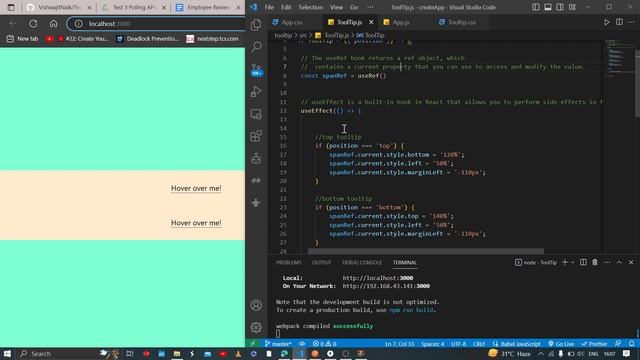
Task: Change language mode Babel JavaScript
Action: tap(516, 344)
